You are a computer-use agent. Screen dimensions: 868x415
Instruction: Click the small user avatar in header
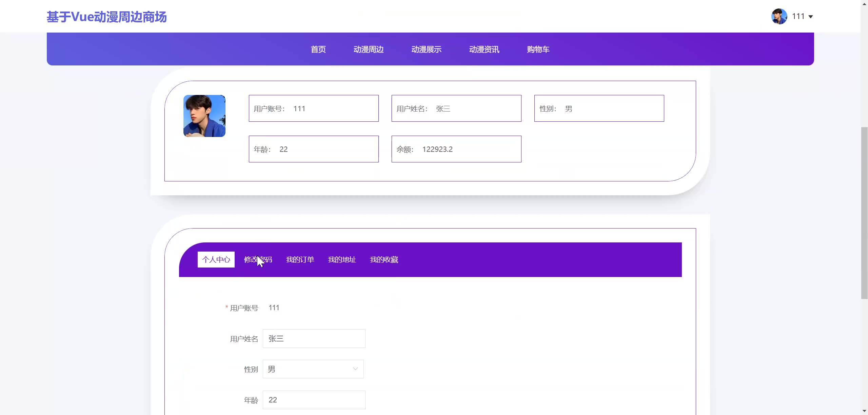coord(779,16)
